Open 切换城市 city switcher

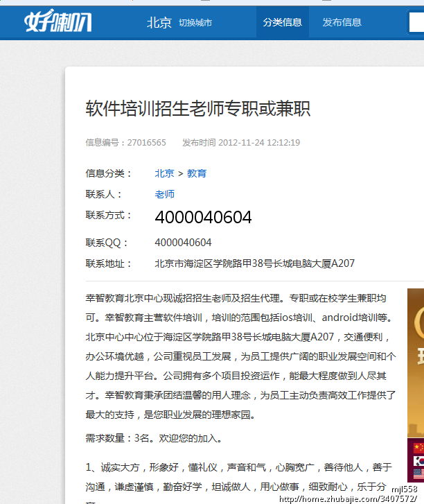195,23
